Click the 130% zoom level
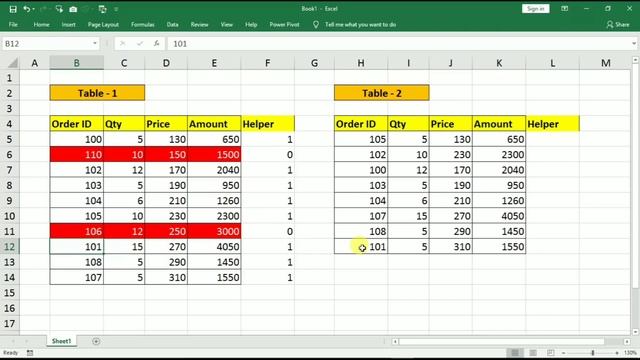This screenshot has height=360, width=640. tap(630, 353)
